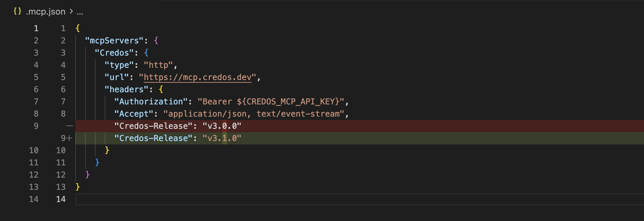Click the "http" value
This screenshot has width=644, height=221.
[159, 65]
